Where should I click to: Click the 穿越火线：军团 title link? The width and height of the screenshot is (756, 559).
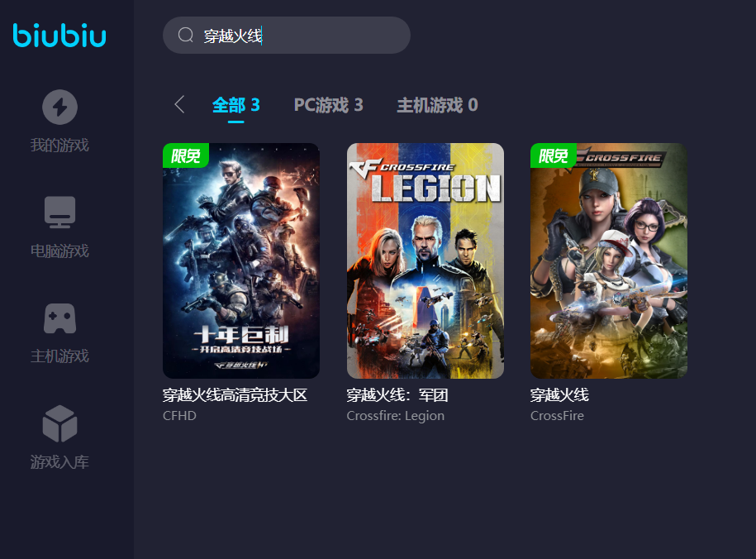point(397,395)
